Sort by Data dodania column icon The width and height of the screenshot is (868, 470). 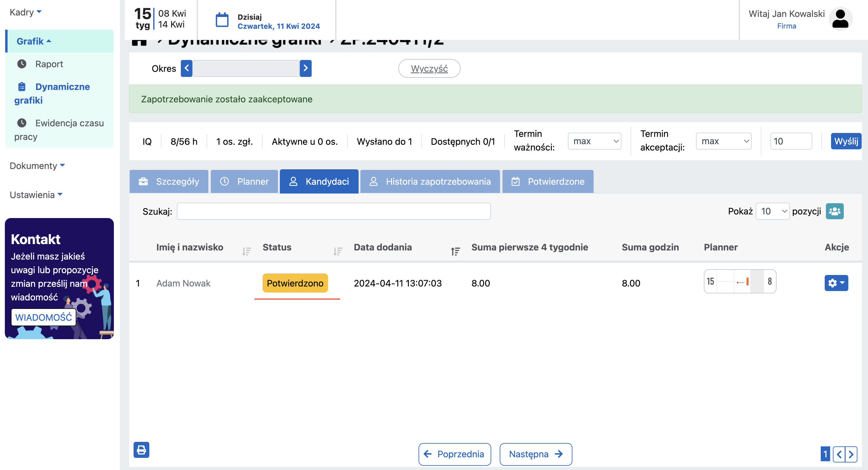pos(455,251)
